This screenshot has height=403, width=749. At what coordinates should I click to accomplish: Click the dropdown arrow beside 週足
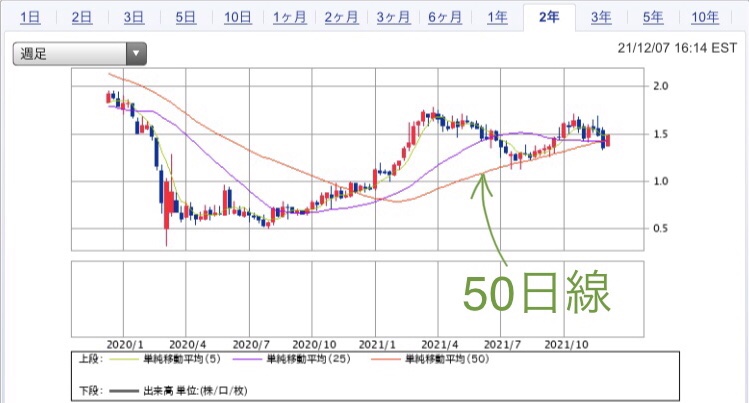click(x=136, y=53)
